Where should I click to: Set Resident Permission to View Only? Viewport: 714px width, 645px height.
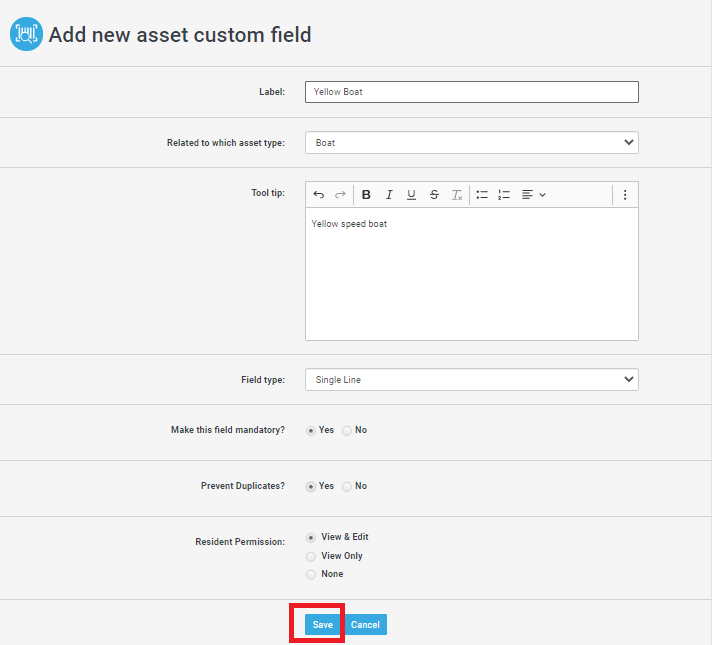[311, 556]
